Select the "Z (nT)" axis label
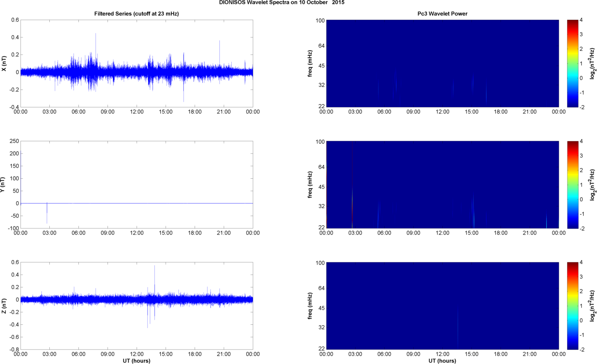 [x=4, y=306]
